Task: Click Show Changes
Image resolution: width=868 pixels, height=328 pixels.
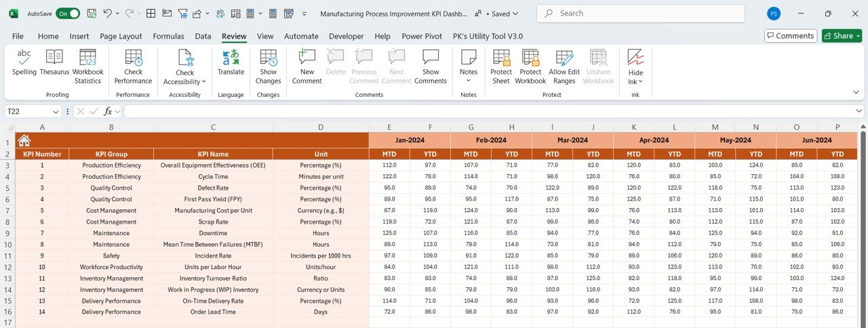Action: 268,66
